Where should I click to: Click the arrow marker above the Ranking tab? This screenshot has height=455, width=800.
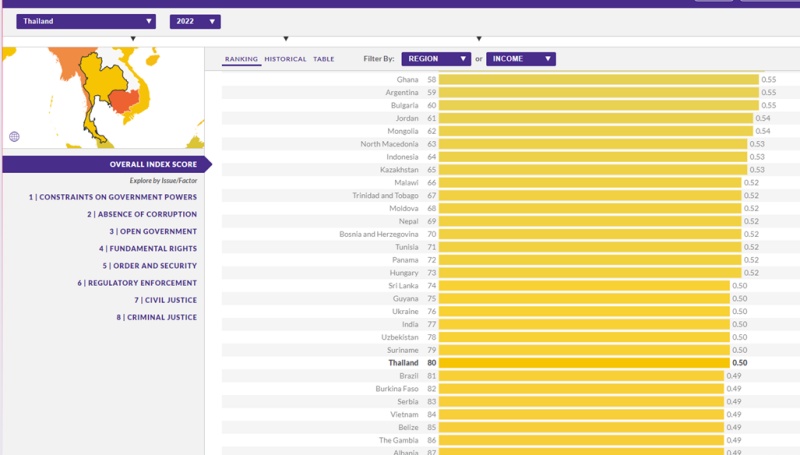click(x=286, y=39)
